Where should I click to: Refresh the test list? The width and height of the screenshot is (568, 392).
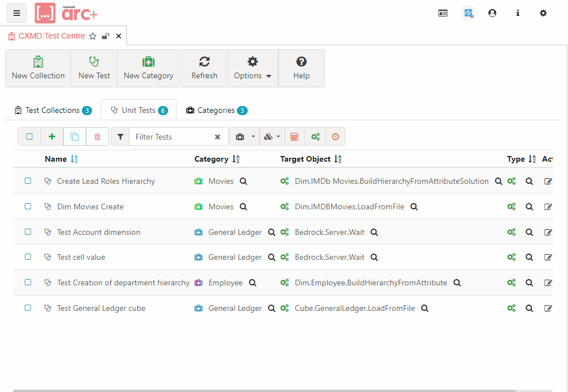(x=204, y=68)
